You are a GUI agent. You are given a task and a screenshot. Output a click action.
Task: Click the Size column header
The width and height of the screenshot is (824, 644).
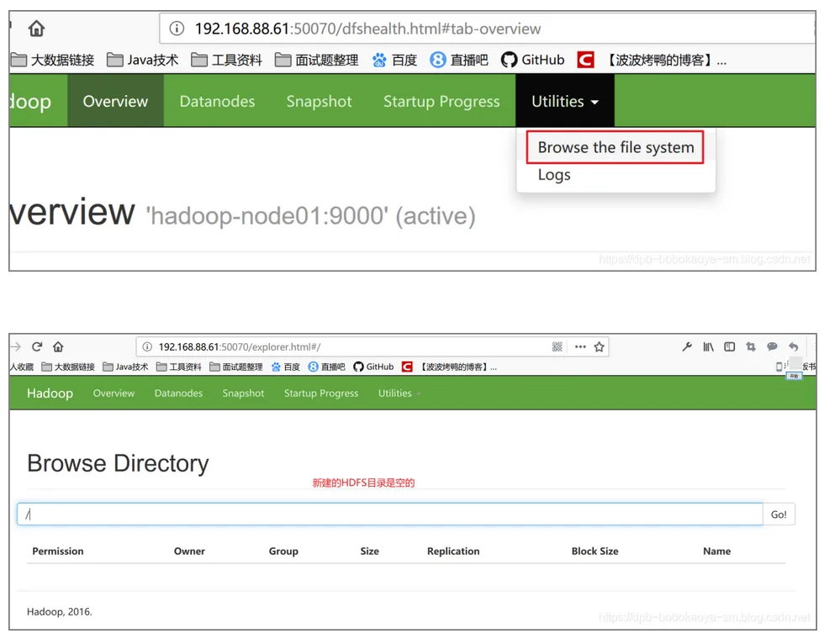[369, 551]
